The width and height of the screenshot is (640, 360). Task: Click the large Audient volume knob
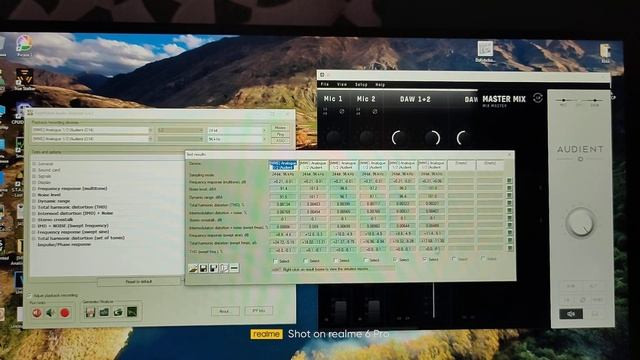[580, 223]
